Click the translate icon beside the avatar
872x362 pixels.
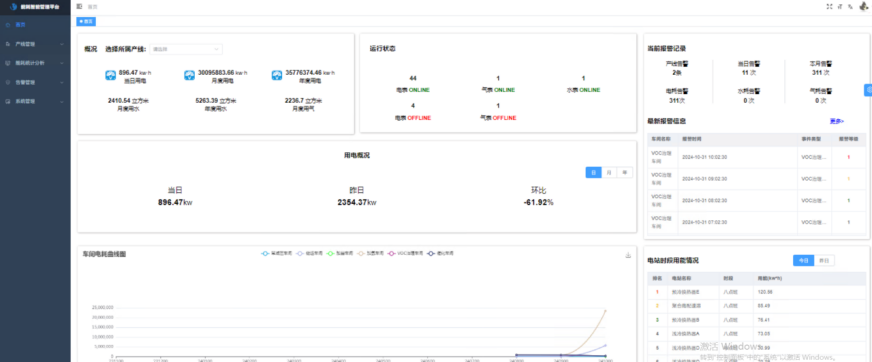point(850,7)
